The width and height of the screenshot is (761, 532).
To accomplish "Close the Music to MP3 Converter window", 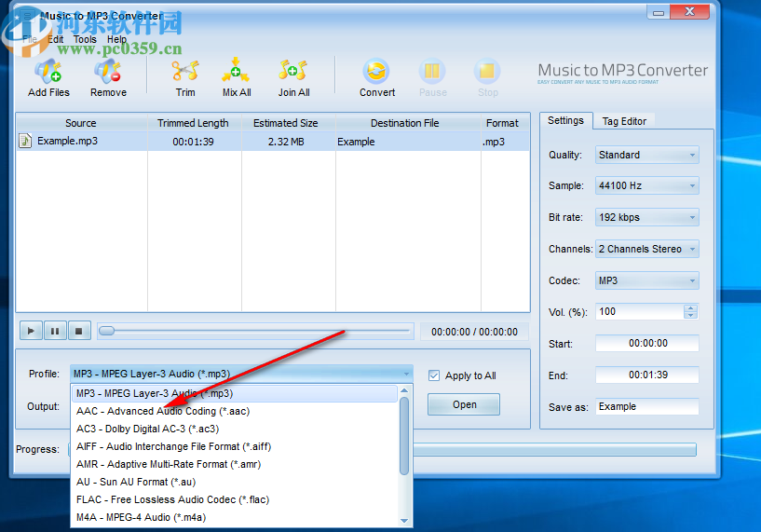I will [x=689, y=12].
